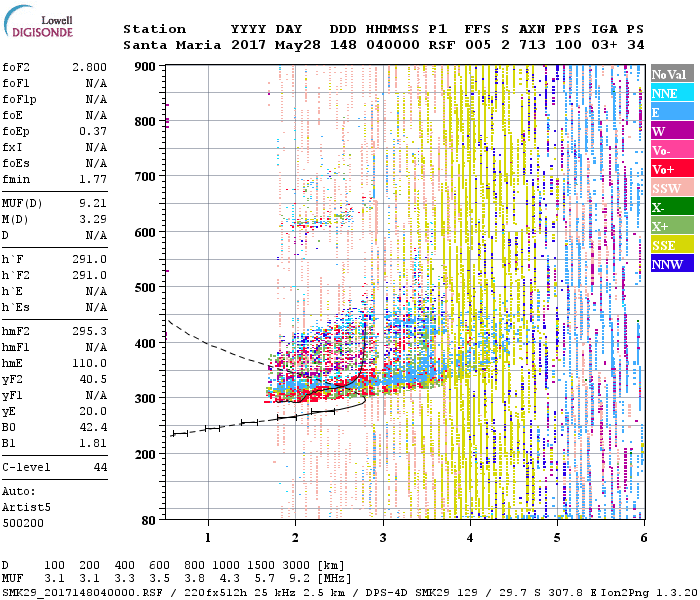Click the foEp value 0.37

point(93,131)
